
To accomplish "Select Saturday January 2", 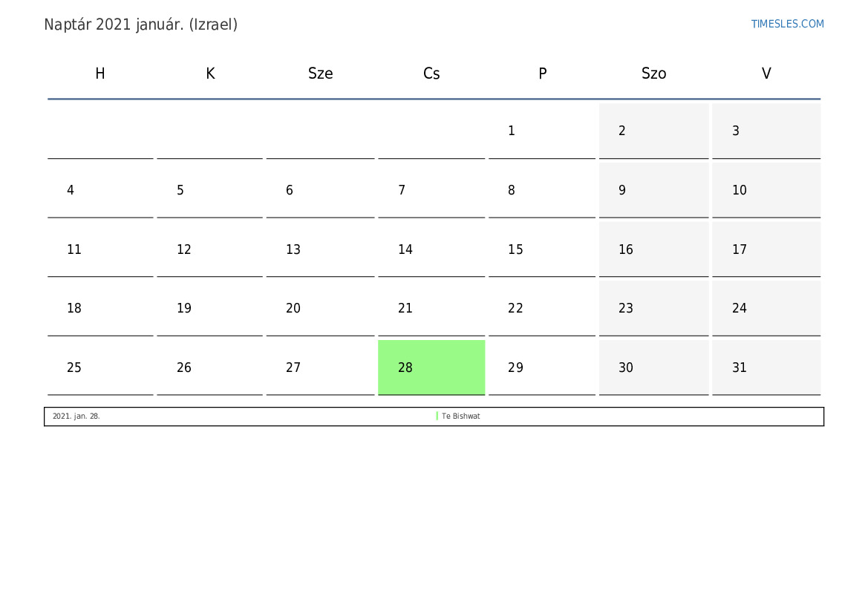I will (x=653, y=131).
